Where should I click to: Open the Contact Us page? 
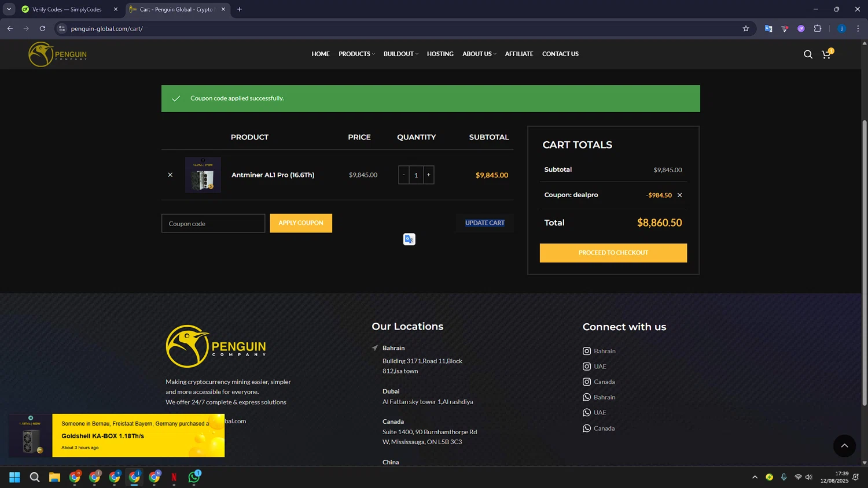coord(560,54)
